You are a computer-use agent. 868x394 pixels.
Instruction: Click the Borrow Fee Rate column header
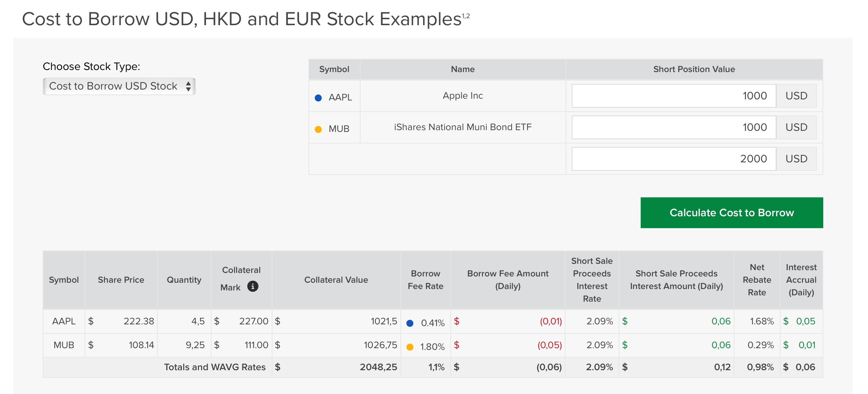(x=425, y=280)
